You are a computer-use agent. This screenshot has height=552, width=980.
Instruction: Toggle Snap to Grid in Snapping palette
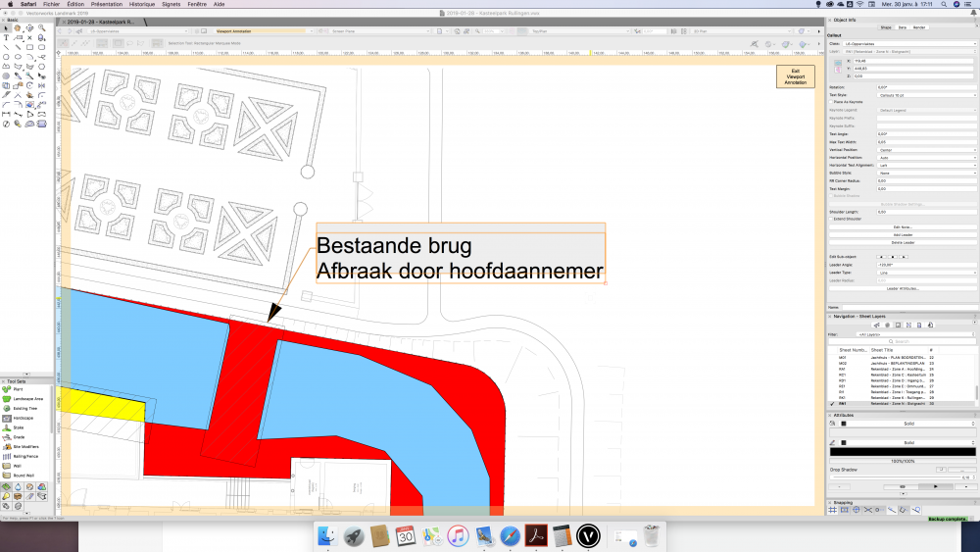(x=832, y=511)
